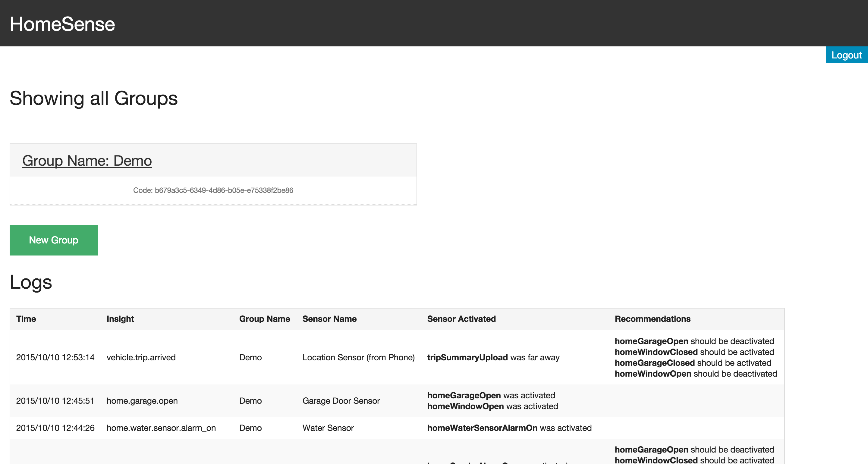Open the Group Name: Demo link
The width and height of the screenshot is (868, 464).
[87, 161]
